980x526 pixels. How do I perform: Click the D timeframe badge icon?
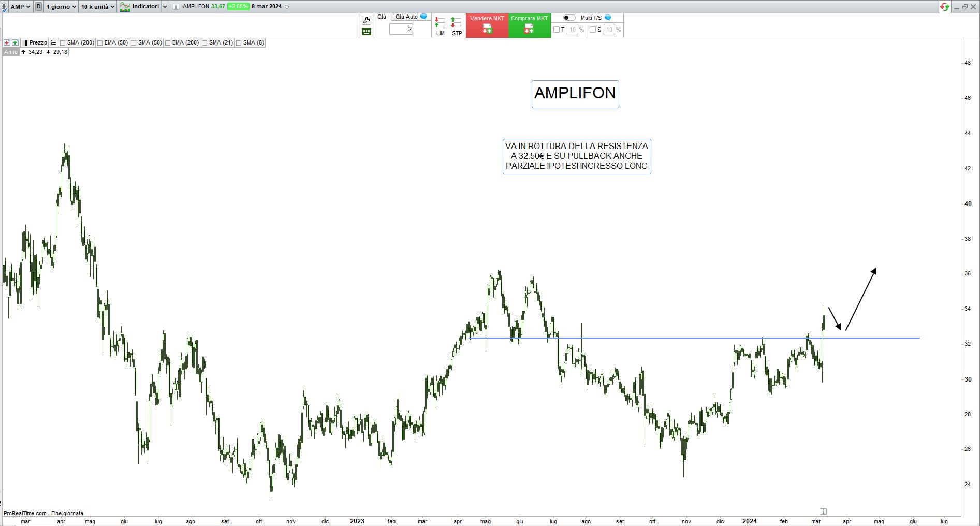coord(38,7)
